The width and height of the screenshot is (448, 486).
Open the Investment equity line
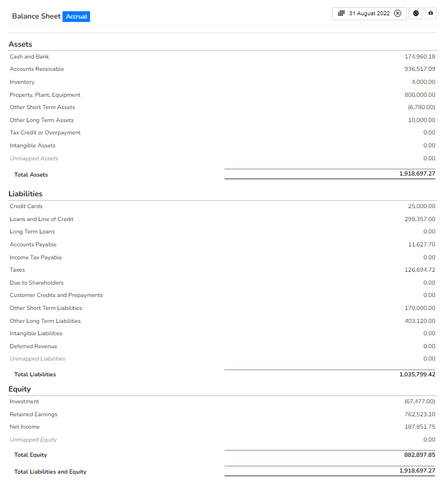[x=24, y=402]
